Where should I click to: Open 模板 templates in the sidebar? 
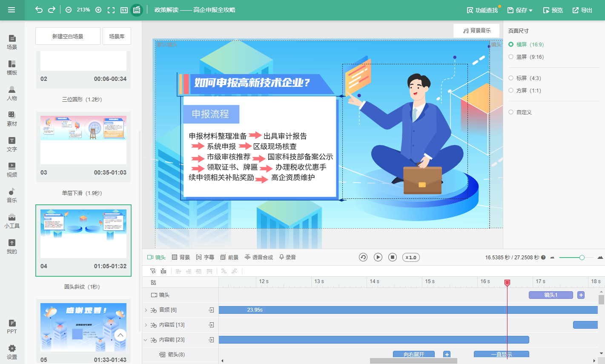click(12, 67)
